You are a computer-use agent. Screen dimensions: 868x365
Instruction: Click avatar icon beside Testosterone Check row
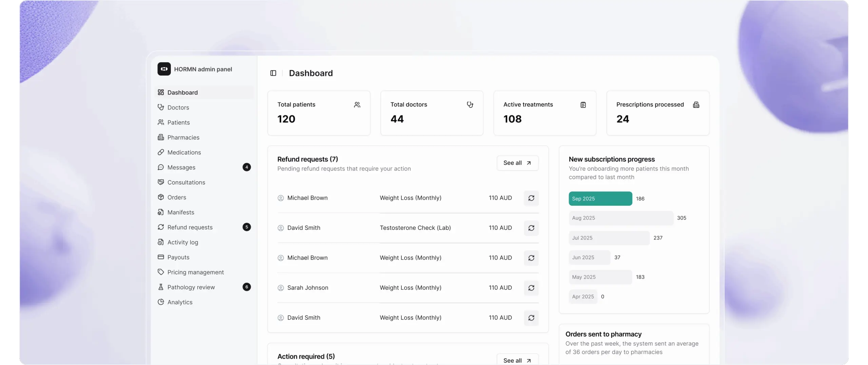[280, 228]
